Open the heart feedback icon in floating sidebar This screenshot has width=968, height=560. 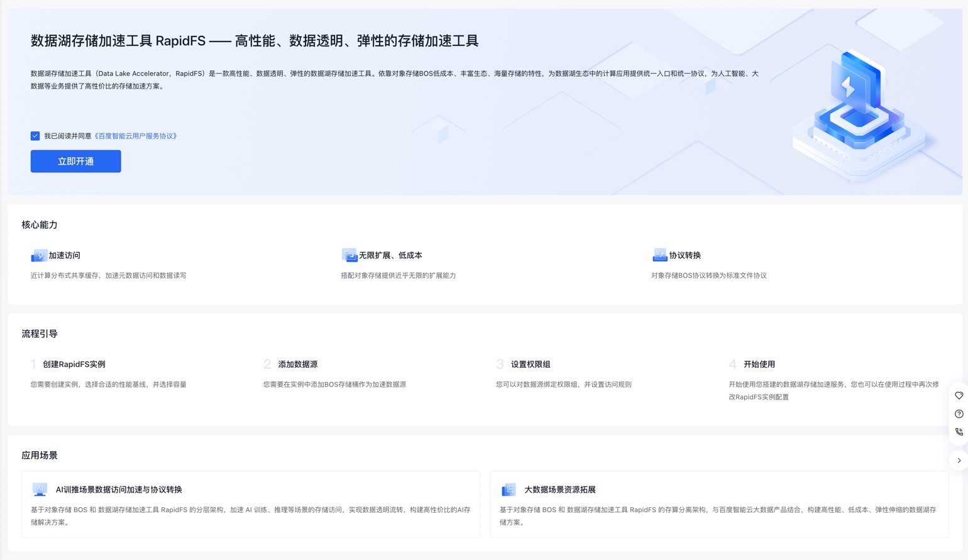coord(959,395)
